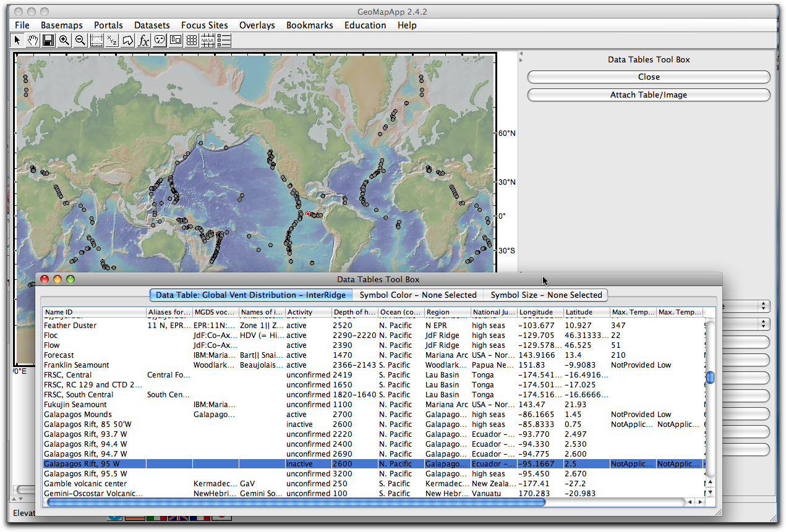Image resolution: width=786 pixels, height=532 pixels.
Task: Open the upper spinner dropdown in right panel
Action: pos(763,306)
